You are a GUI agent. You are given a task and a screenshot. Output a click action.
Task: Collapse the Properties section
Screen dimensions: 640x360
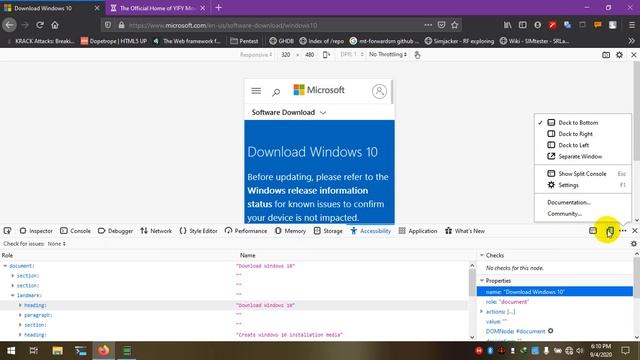click(x=482, y=281)
